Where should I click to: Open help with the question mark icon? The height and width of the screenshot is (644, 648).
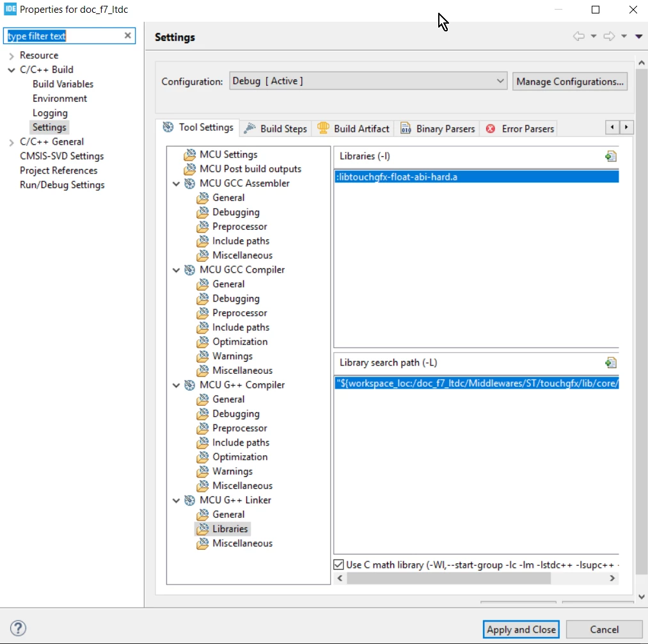tap(18, 628)
